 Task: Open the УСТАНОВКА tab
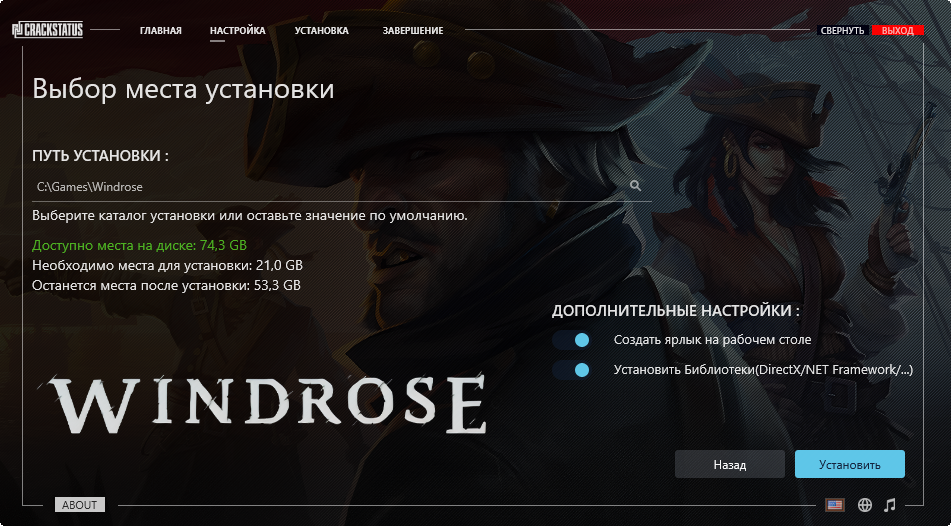321,30
